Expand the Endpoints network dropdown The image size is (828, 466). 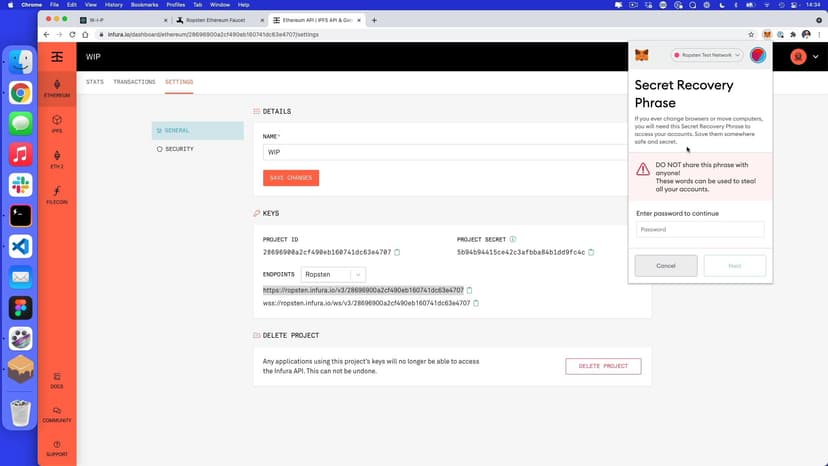333,274
